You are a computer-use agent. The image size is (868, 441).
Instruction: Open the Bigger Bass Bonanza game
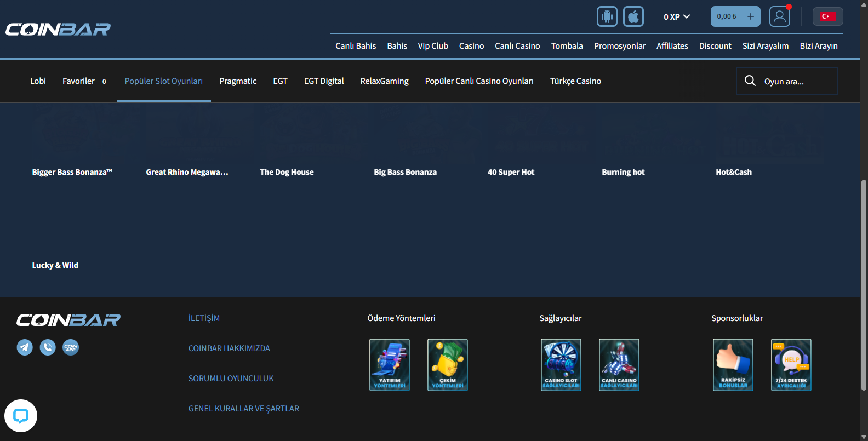pyautogui.click(x=72, y=172)
